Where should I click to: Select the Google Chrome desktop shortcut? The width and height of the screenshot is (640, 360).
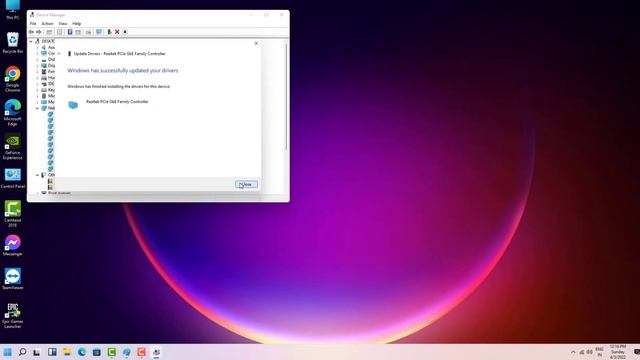(13, 79)
